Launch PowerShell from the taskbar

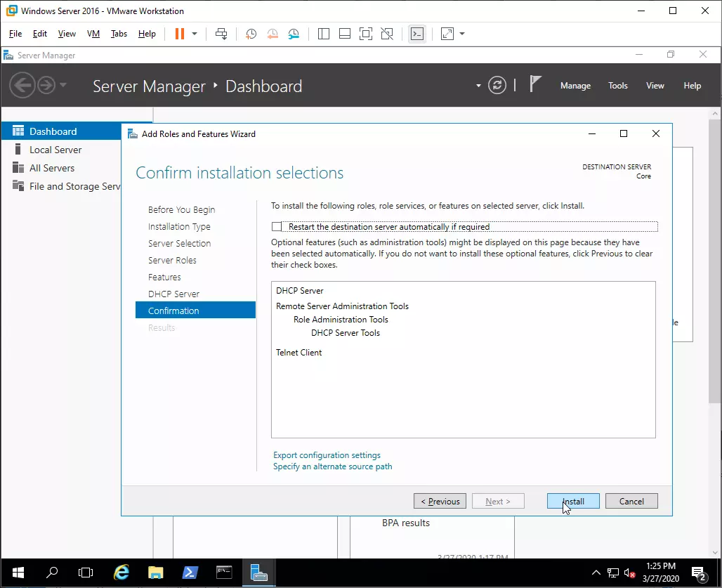190,573
